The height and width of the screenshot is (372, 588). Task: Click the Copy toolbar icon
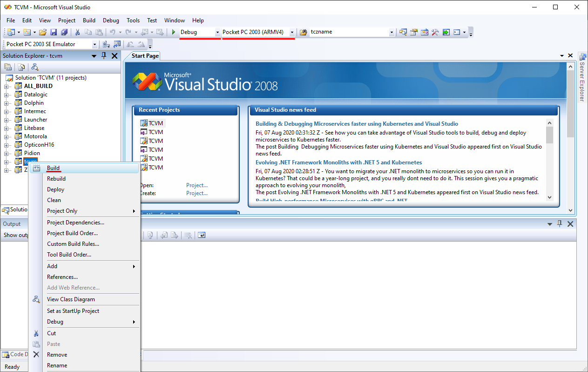tap(88, 32)
